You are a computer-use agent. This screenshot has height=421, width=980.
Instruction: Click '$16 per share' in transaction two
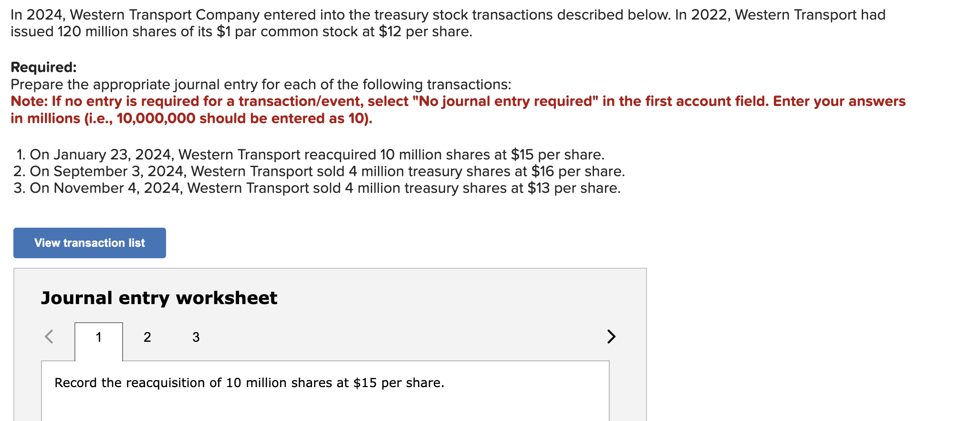coord(578,171)
